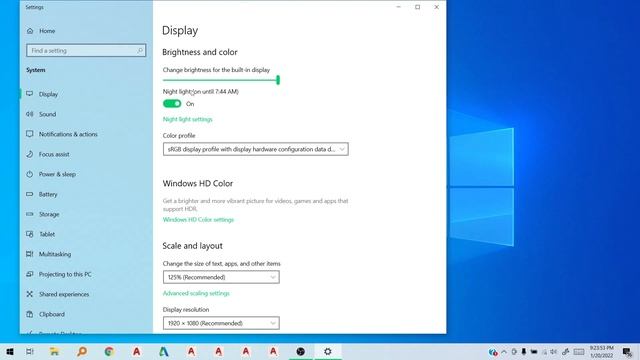Image resolution: width=640 pixels, height=360 pixels.
Task: Click the magnifier icon in Find a setting
Action: [x=140, y=51]
